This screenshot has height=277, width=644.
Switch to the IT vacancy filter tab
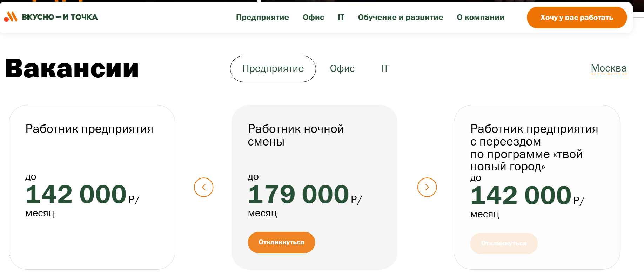[385, 69]
